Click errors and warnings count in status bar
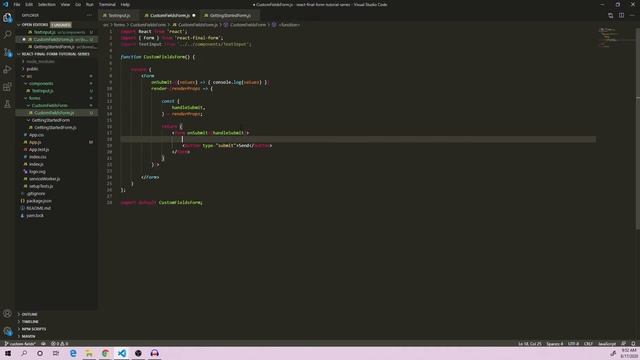The height and width of the screenshot is (360, 640). pyautogui.click(x=60, y=344)
